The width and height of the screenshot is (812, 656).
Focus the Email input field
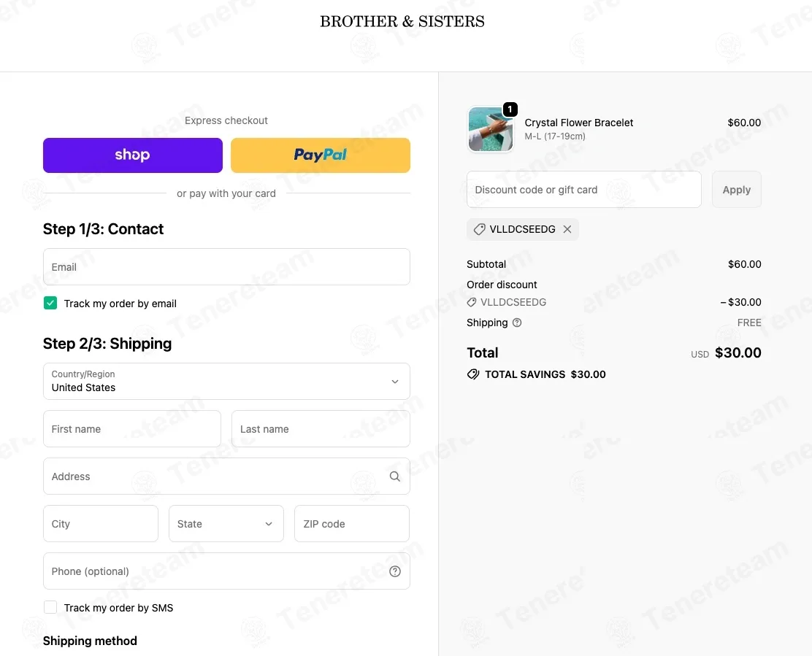[x=226, y=267]
